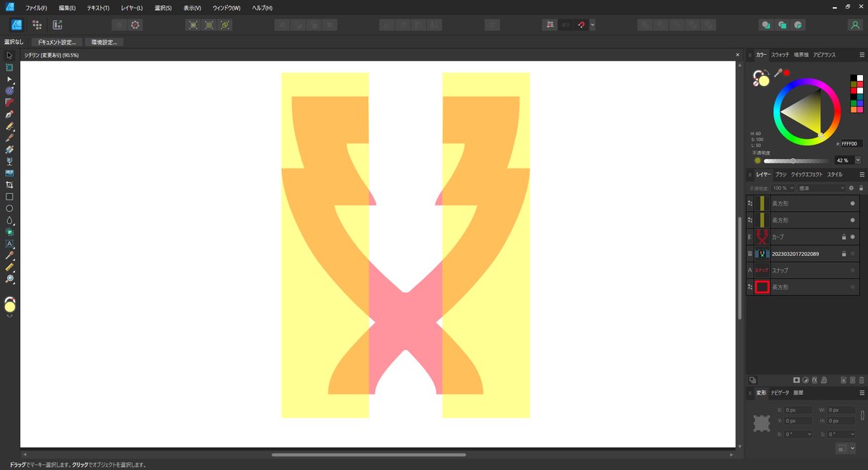
Task: Switch to the Designer persona icon
Action: pos(16,25)
